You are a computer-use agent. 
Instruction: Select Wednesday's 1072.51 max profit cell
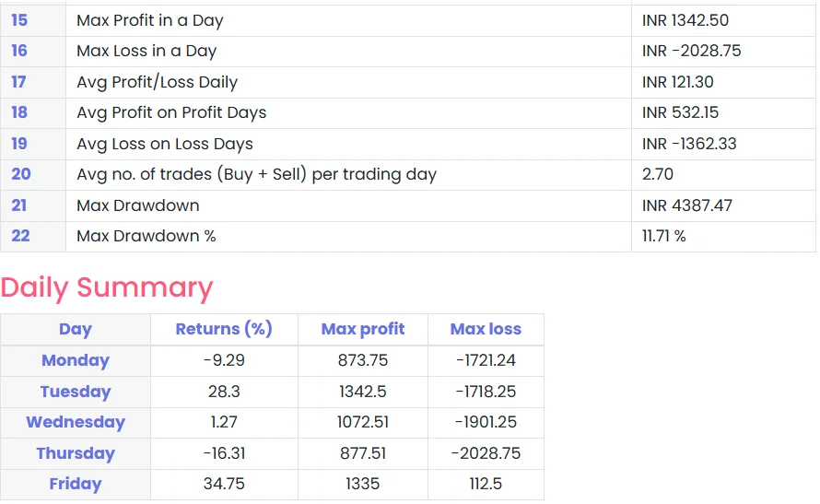tap(363, 422)
